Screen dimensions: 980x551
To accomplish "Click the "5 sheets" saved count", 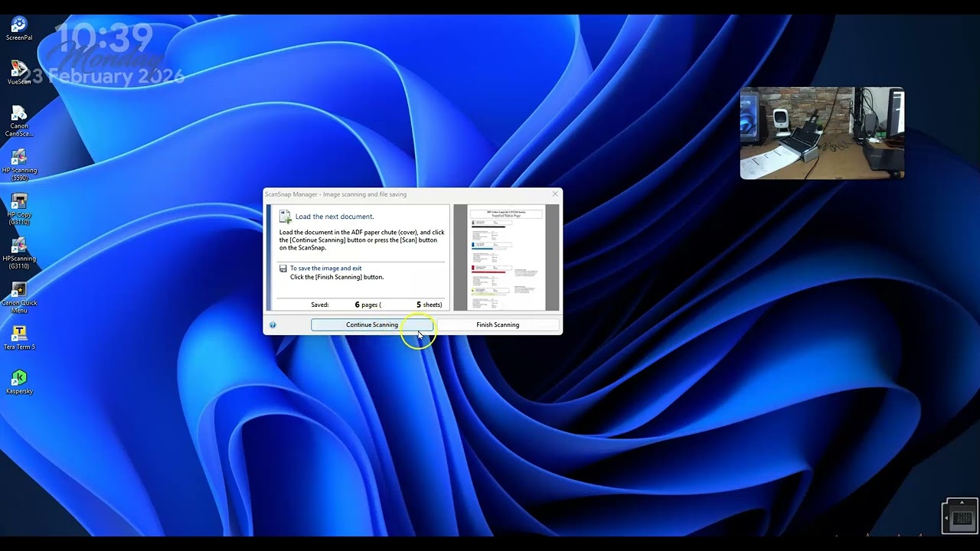I will [x=429, y=305].
